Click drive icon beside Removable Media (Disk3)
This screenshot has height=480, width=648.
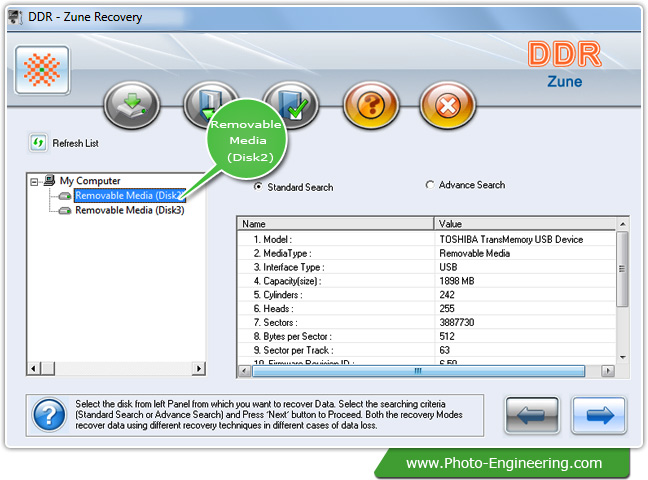pos(65,211)
